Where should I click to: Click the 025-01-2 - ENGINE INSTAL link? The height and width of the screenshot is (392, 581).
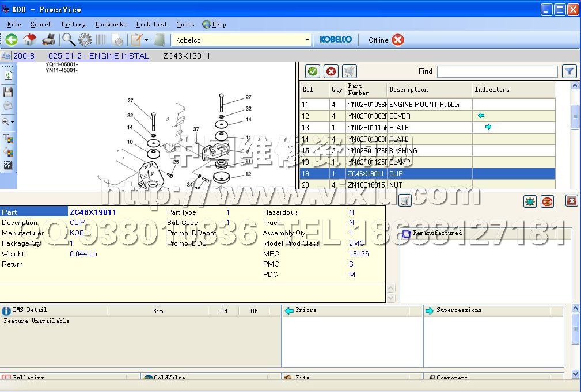point(98,56)
